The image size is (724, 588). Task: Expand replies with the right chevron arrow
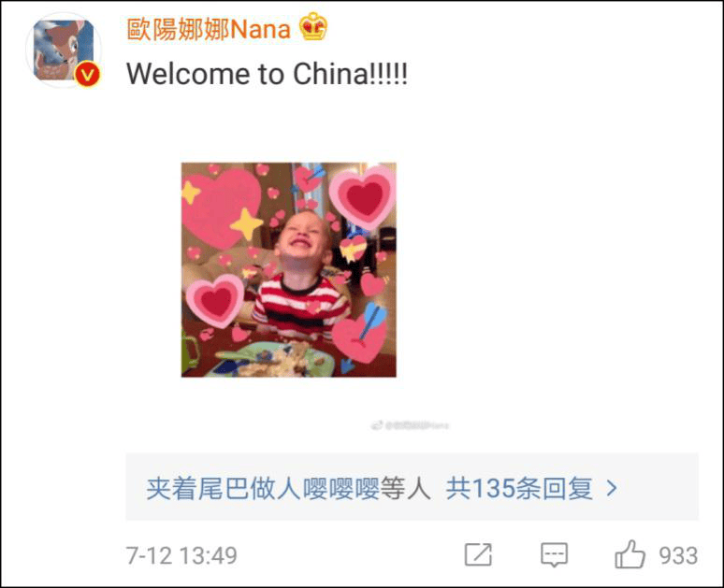click(612, 488)
